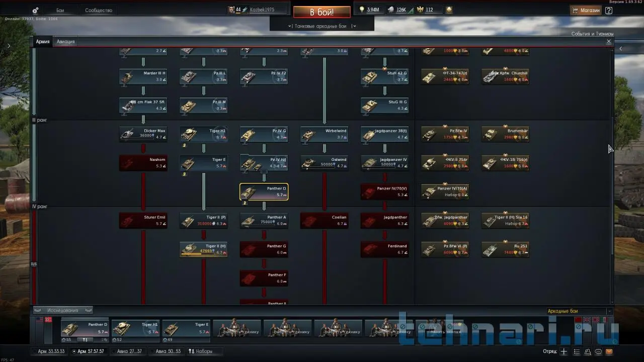This screenshot has width=644, height=362.
Task: Select the Ferdinand tank node
Action: click(385, 249)
